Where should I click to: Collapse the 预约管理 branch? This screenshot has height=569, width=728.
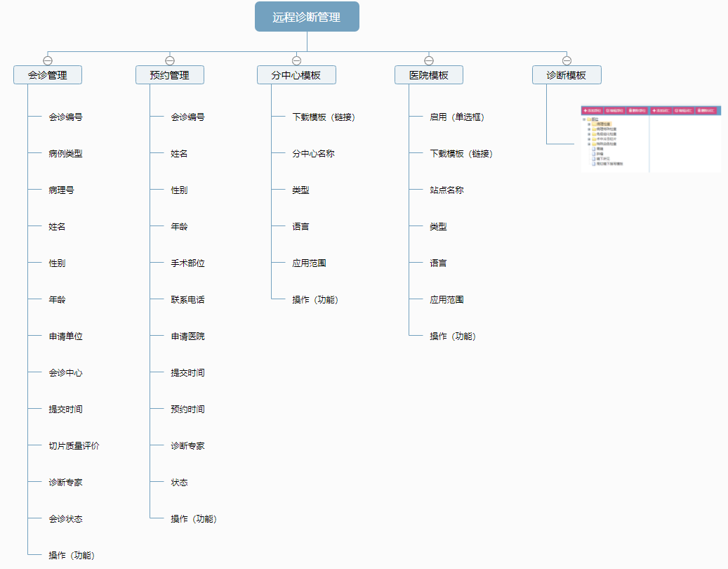(x=169, y=59)
